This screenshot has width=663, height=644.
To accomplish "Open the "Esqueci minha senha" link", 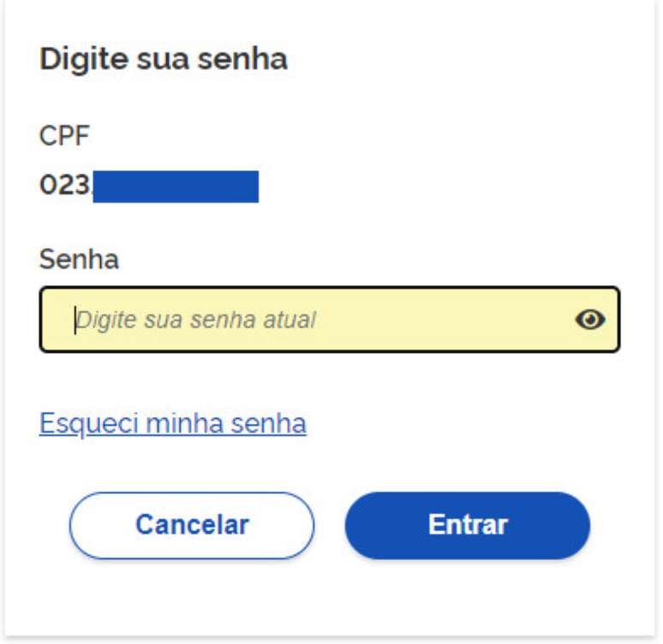I will tap(173, 423).
